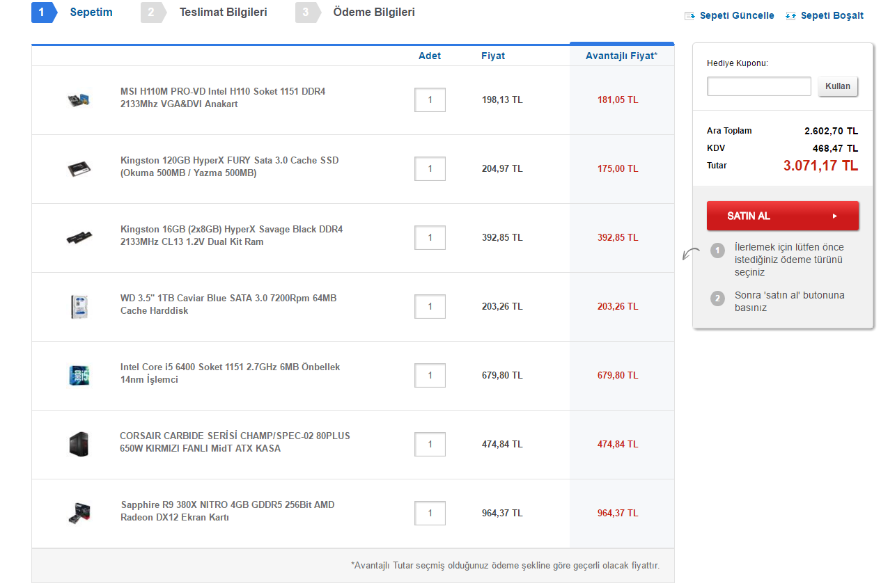The image size is (881, 588).
Task: Focus the Hediye Kuponu input field
Action: click(x=759, y=86)
